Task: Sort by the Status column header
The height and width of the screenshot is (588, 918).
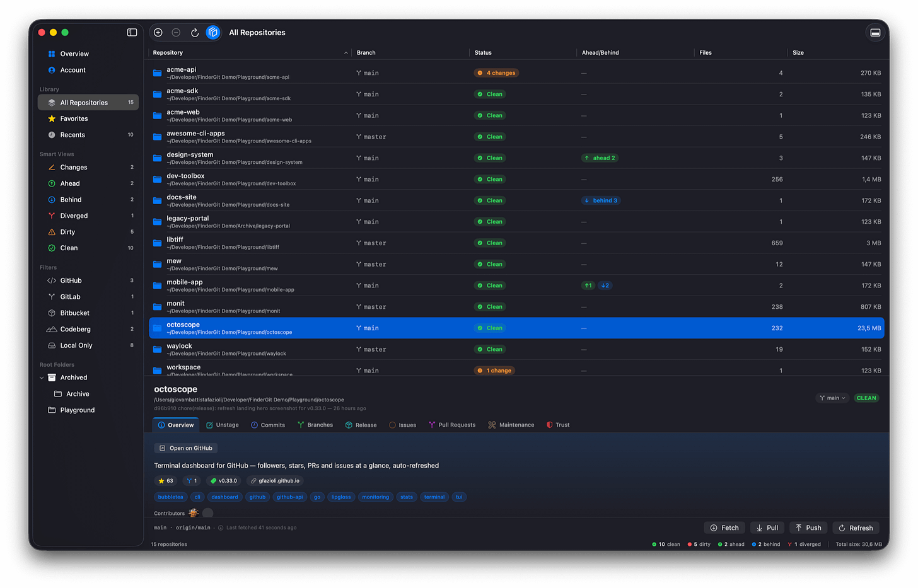Action: tap(523, 53)
